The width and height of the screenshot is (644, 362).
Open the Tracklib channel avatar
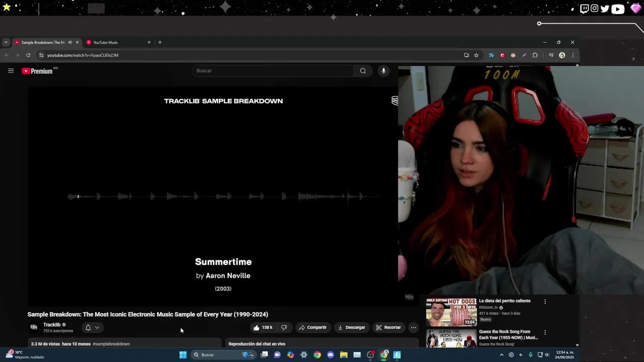click(x=34, y=327)
